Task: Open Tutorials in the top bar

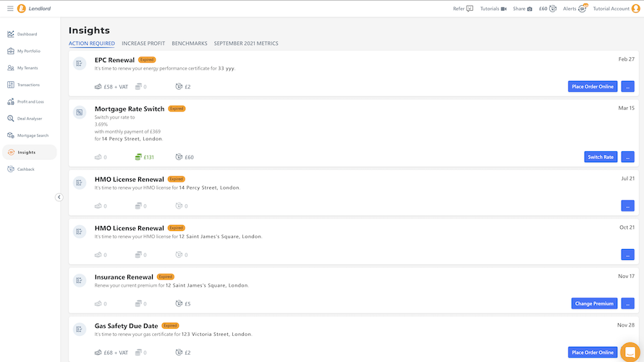Action: [x=493, y=9]
